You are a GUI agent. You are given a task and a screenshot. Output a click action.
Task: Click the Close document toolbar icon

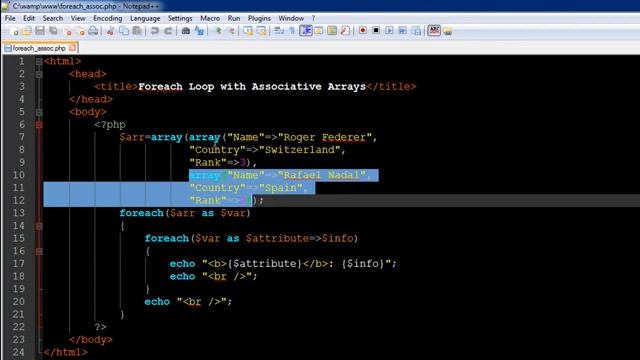point(67,31)
